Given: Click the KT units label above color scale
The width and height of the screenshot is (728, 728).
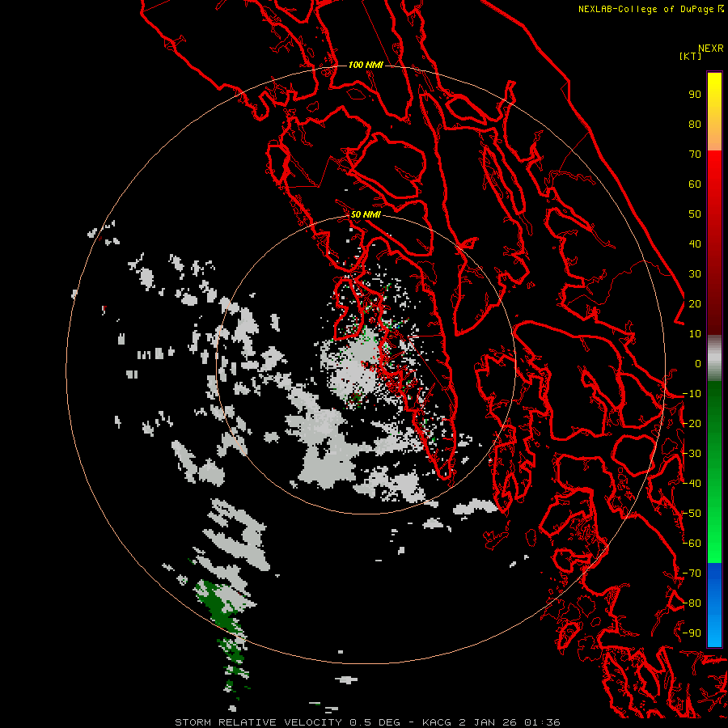Looking at the screenshot, I should click(x=690, y=56).
